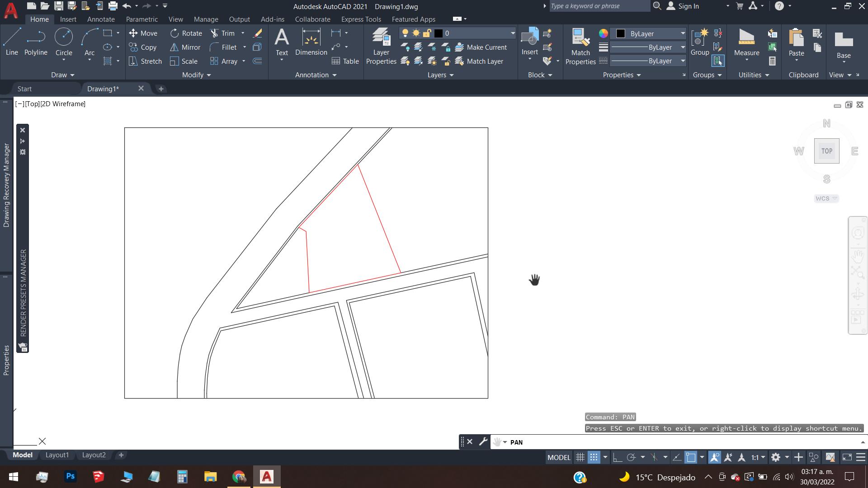Open the layer name dropdown

(x=513, y=33)
